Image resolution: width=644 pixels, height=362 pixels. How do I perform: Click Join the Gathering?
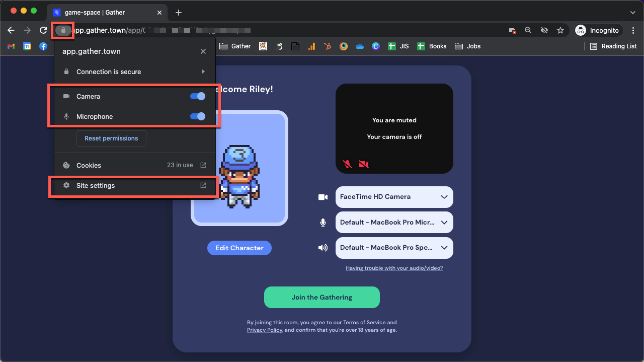[x=322, y=297]
